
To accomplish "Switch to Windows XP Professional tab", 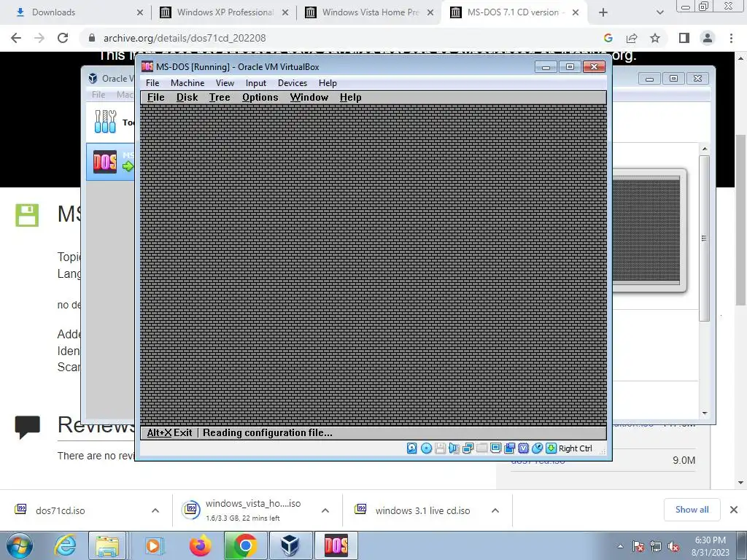I will (x=224, y=12).
